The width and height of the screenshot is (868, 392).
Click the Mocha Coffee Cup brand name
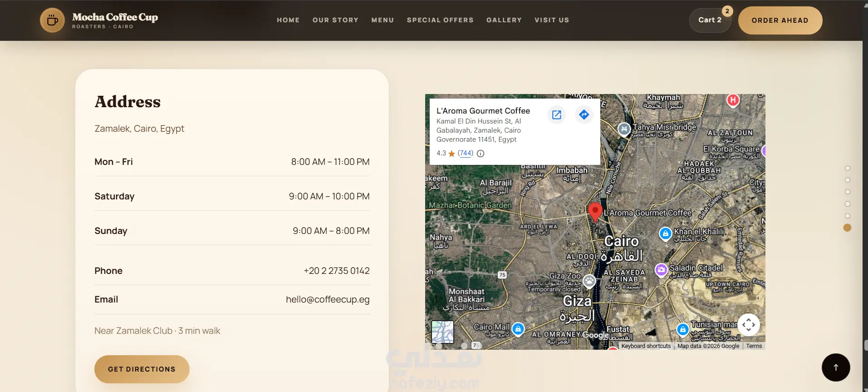pos(115,17)
